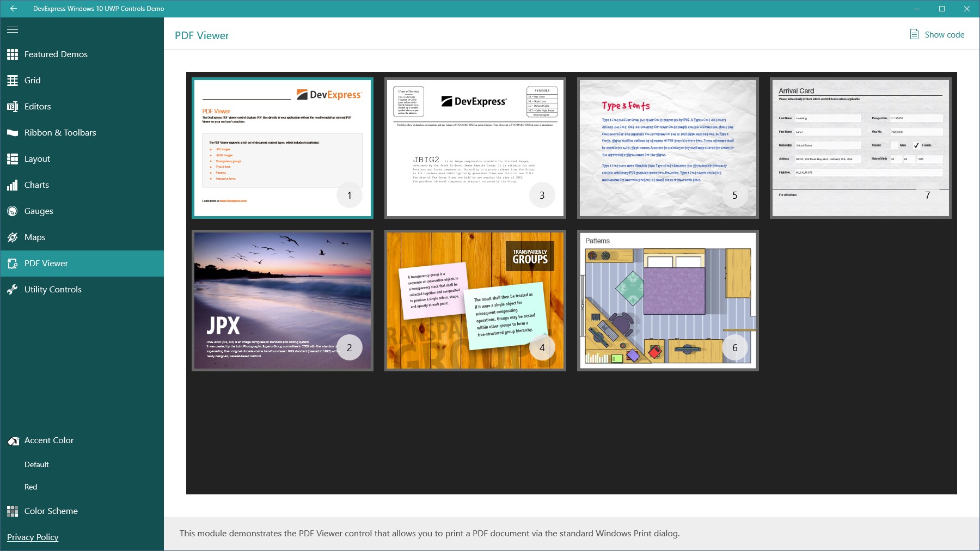The image size is (980, 551).
Task: Click the Ribbon & Toolbars icon
Action: coord(13,133)
